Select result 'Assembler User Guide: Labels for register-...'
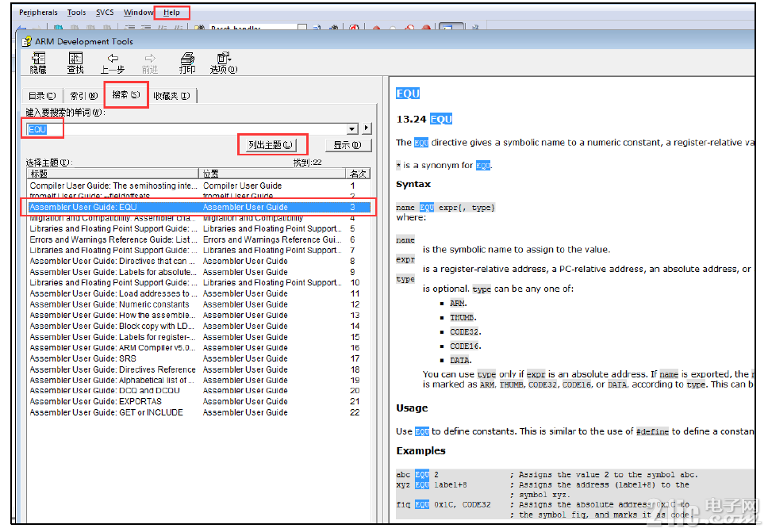Viewport: 768px width, 532px height. (198, 337)
